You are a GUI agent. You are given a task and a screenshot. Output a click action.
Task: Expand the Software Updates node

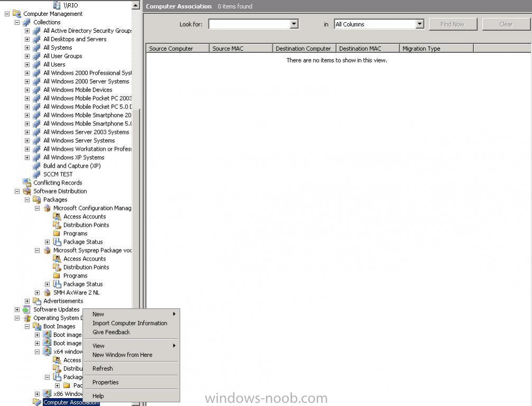click(x=17, y=309)
